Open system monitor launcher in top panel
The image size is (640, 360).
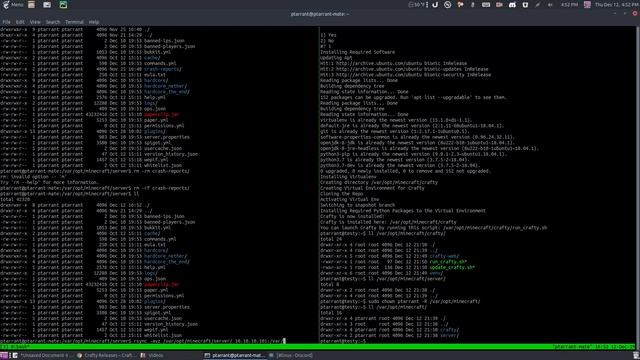63,5
